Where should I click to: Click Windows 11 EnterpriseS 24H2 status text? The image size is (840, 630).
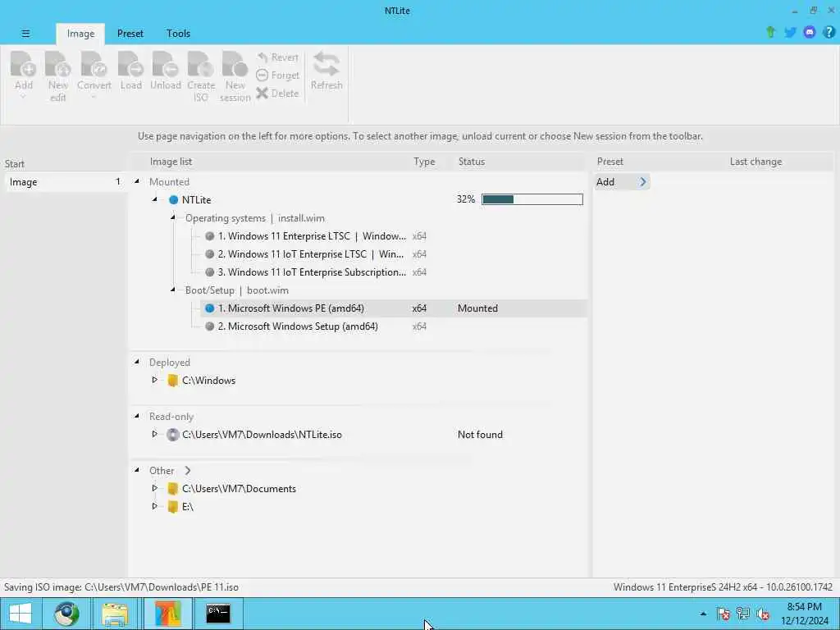pyautogui.click(x=723, y=587)
